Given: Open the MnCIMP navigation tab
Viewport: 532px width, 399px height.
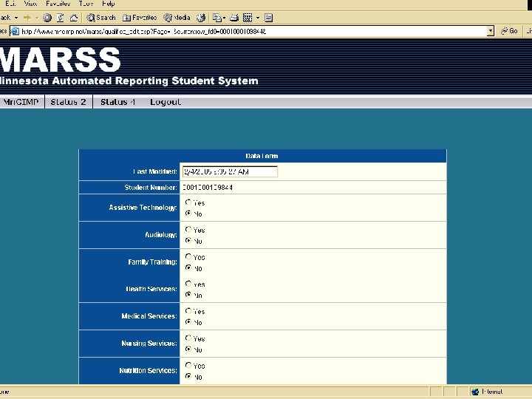Looking at the screenshot, I should (x=21, y=102).
